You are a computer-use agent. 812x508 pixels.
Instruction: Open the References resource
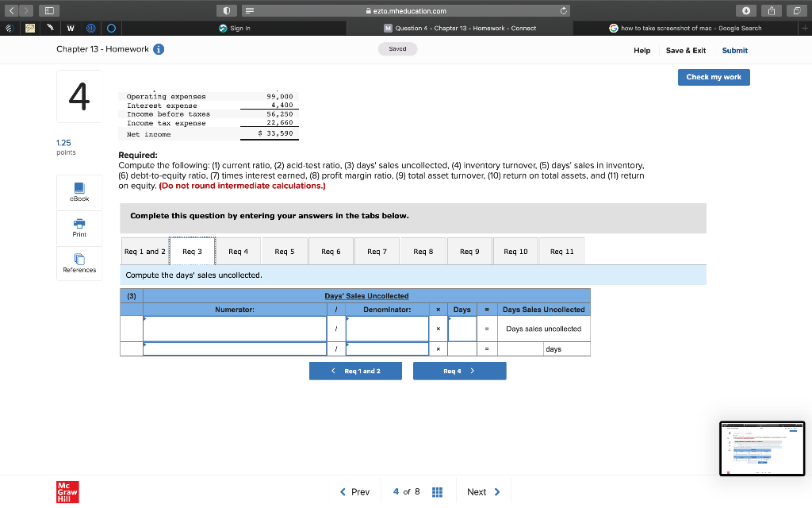(x=79, y=263)
